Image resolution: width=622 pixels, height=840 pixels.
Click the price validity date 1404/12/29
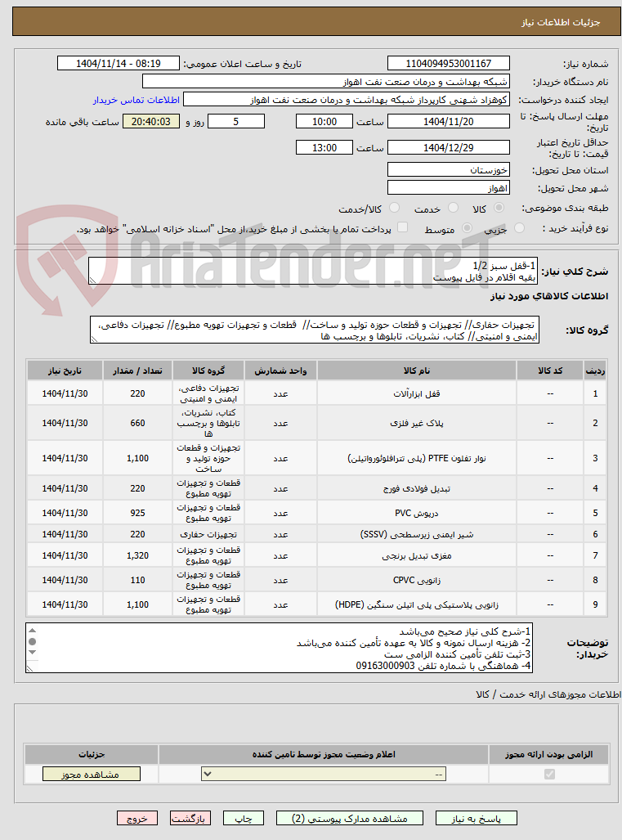point(449,148)
